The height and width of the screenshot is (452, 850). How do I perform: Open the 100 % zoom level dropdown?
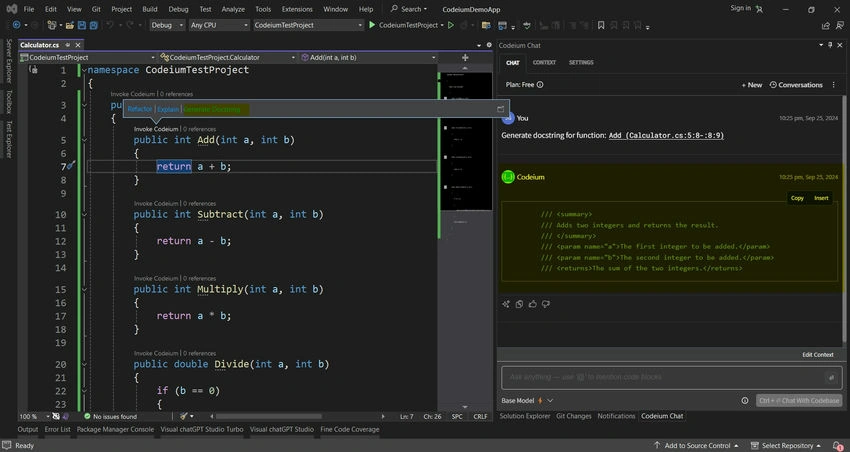34,416
